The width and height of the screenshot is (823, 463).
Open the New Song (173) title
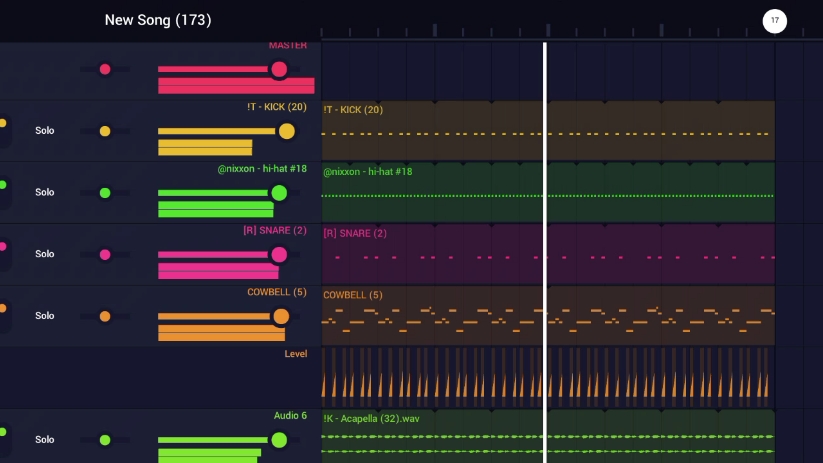pyautogui.click(x=158, y=20)
